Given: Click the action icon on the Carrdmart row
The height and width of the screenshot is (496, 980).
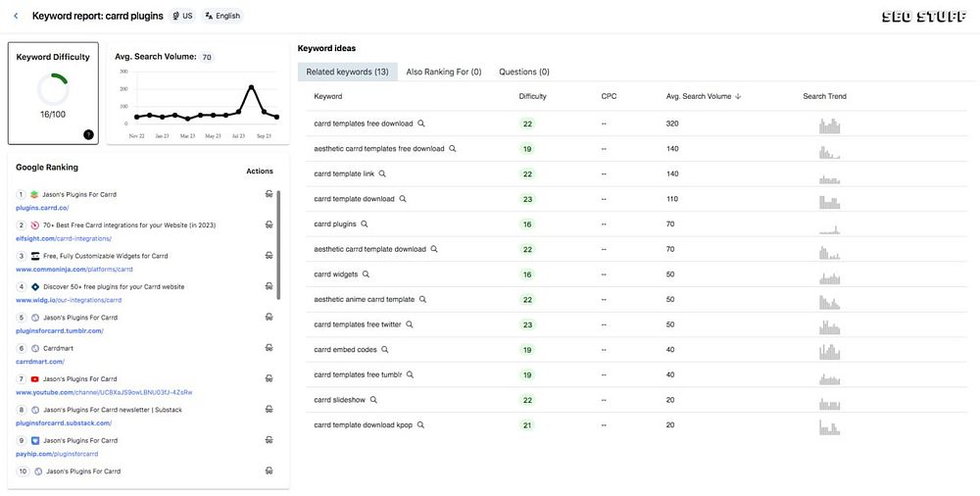Looking at the screenshot, I should click(269, 348).
